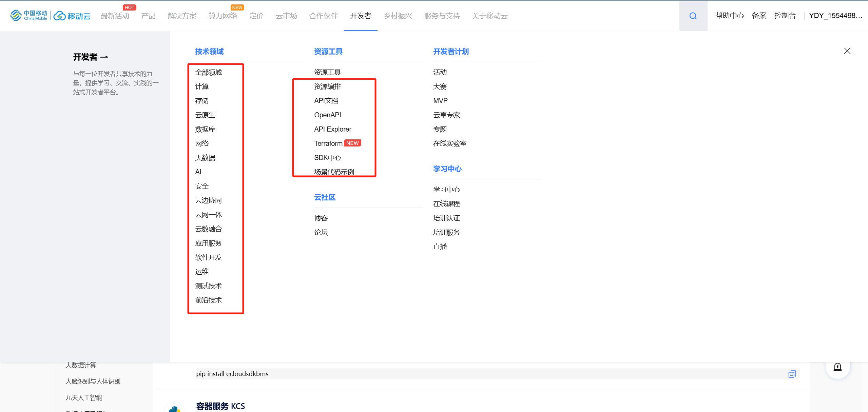The image size is (868, 412).
Task: Open the 云市场 nav item
Action: pos(286,16)
